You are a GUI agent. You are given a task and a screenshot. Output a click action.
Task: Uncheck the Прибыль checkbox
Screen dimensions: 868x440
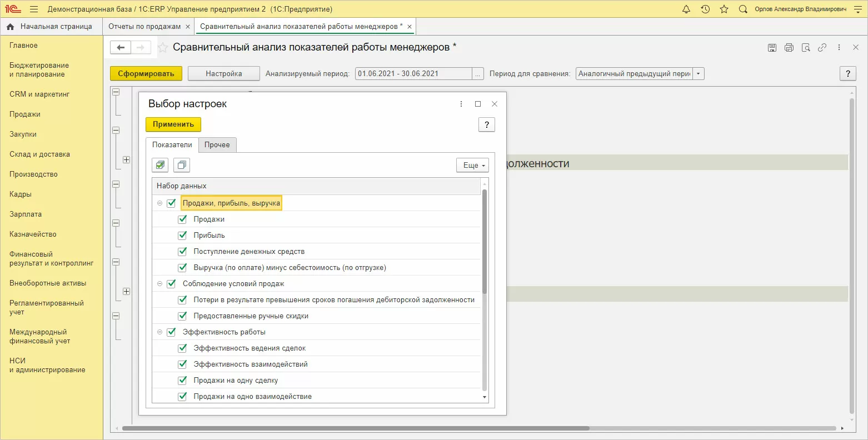[x=182, y=236]
